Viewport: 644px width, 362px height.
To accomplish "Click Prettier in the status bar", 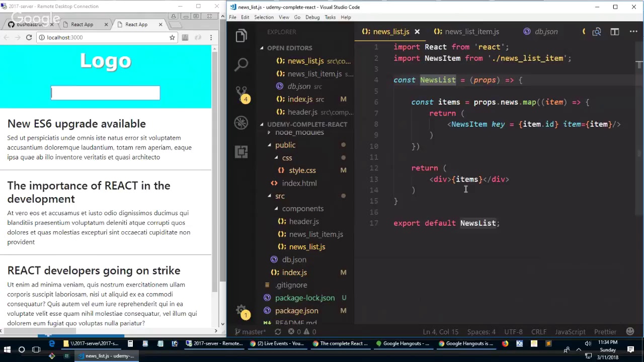I will 605,332.
